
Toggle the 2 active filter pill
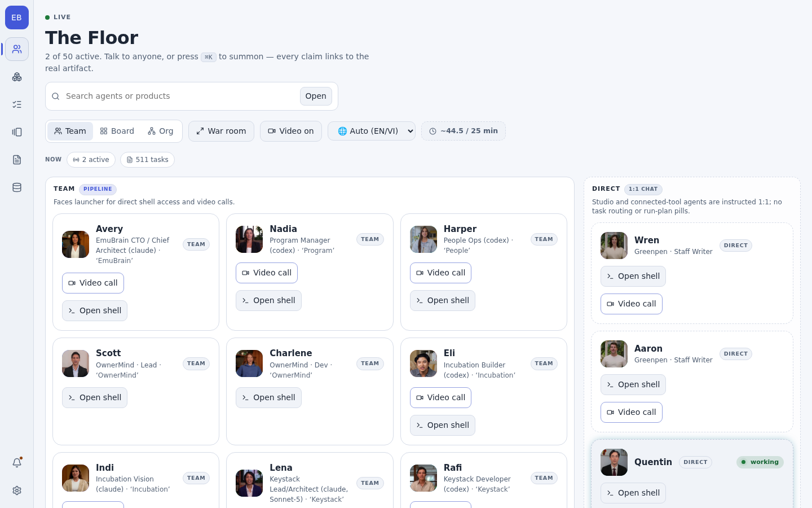(x=91, y=160)
